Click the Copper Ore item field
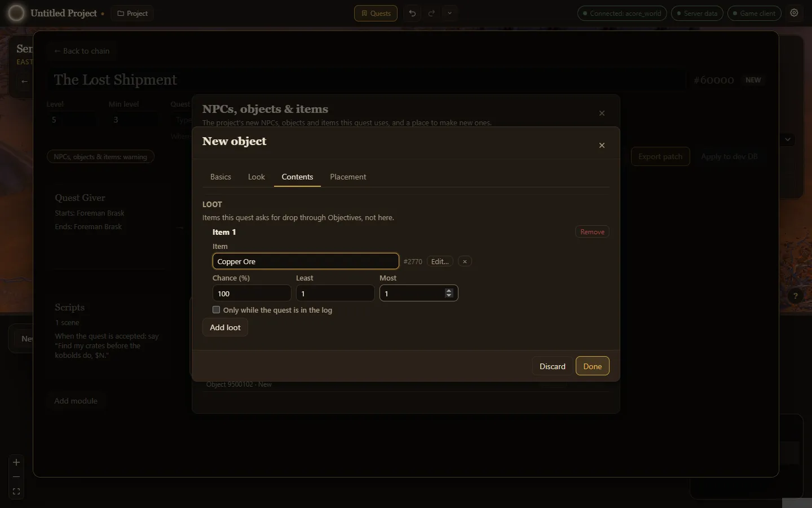This screenshot has height=508, width=812. (306, 261)
